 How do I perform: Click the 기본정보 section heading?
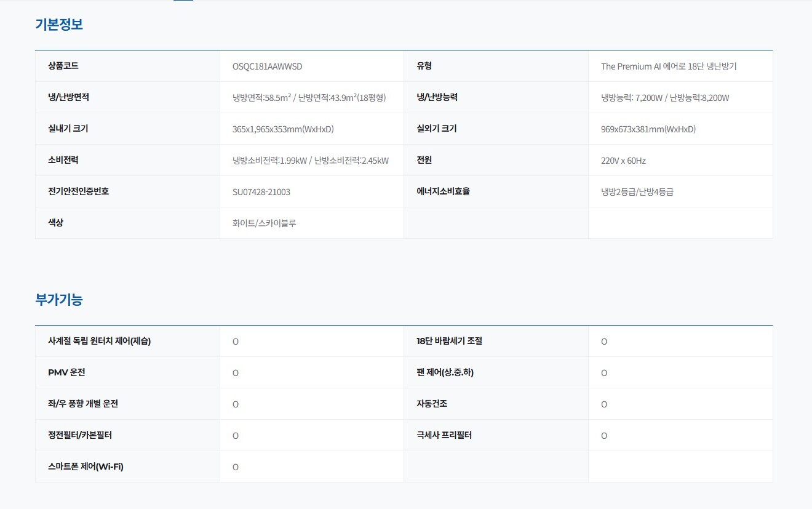[x=59, y=25]
